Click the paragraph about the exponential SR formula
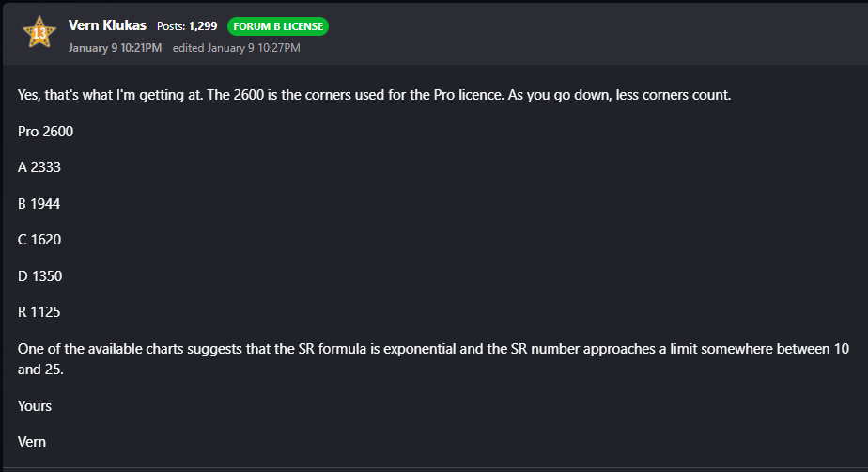Viewport: 868px width, 472px height. tap(433, 359)
